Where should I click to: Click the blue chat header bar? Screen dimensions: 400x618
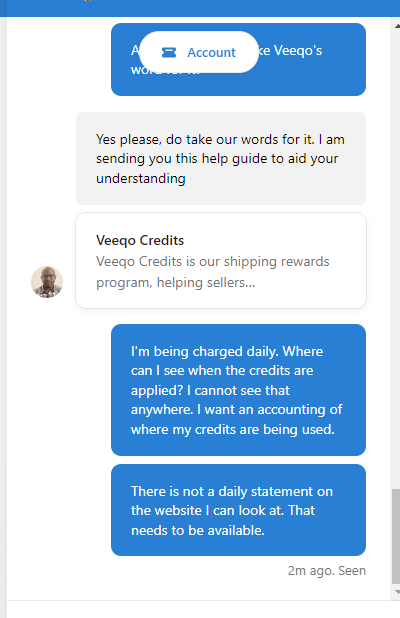(x=200, y=8)
